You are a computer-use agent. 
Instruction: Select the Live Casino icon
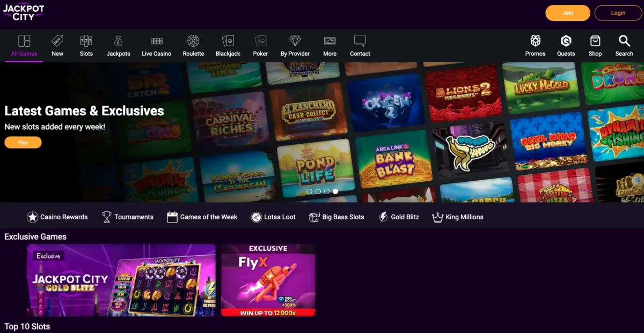click(156, 41)
